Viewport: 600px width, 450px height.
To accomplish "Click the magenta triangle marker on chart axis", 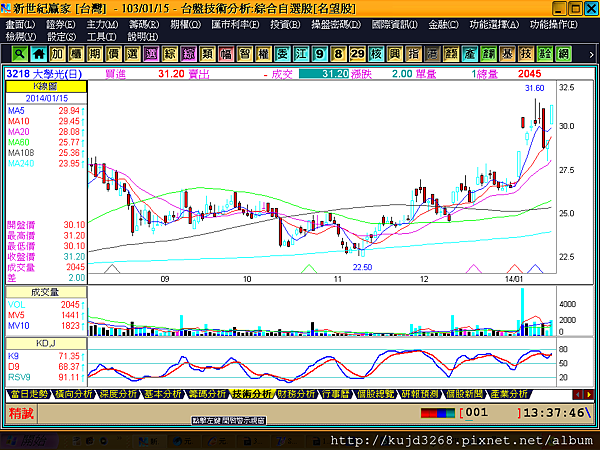I will [x=474, y=269].
